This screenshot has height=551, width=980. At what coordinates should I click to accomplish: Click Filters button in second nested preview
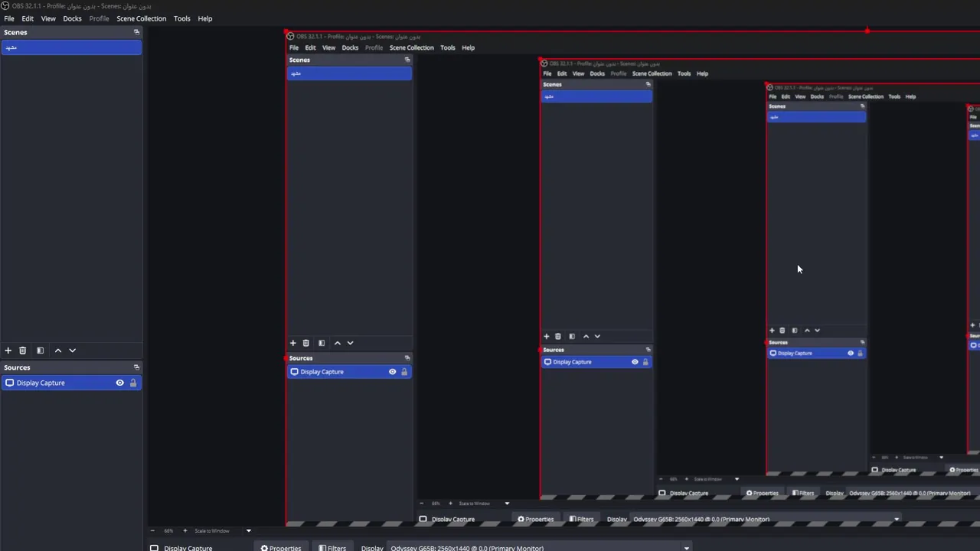coord(803,493)
